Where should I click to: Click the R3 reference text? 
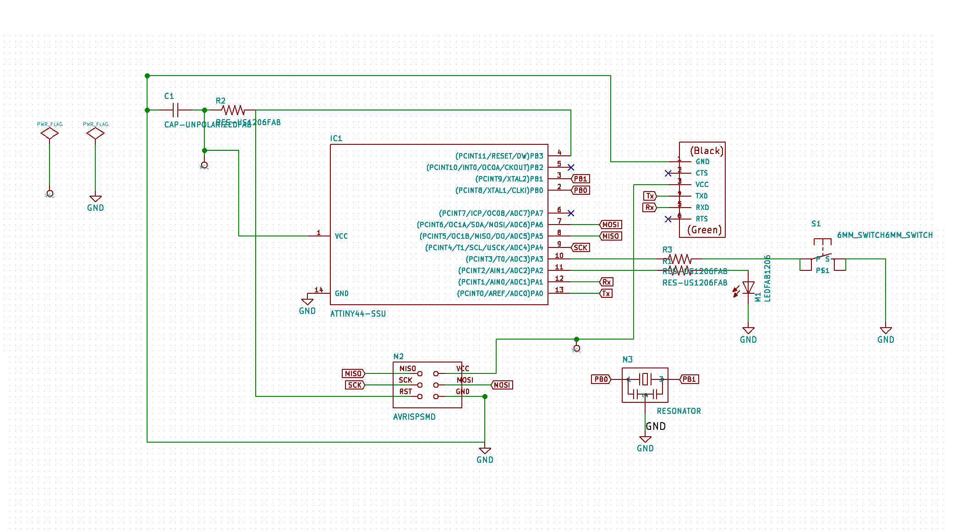667,250
